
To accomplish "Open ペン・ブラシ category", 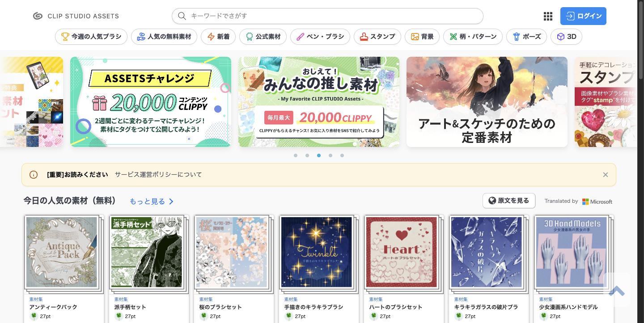I will tap(320, 37).
